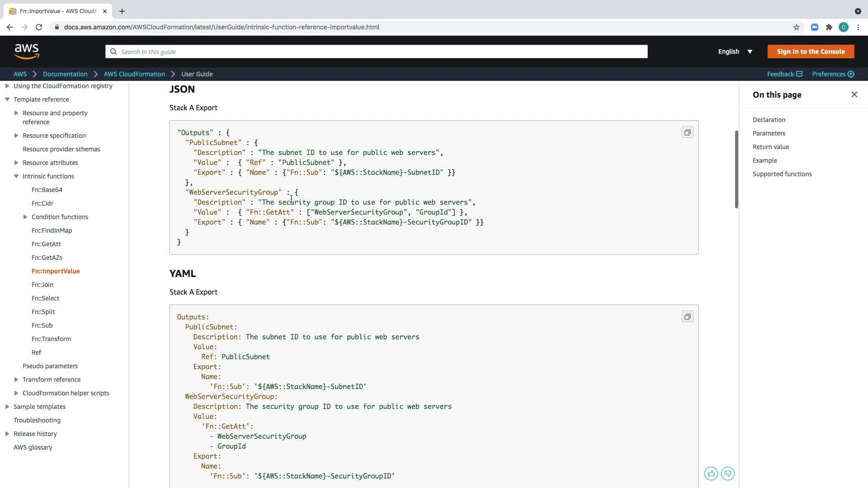The width and height of the screenshot is (868, 488).
Task: Open the Preferences gear link
Action: point(833,74)
